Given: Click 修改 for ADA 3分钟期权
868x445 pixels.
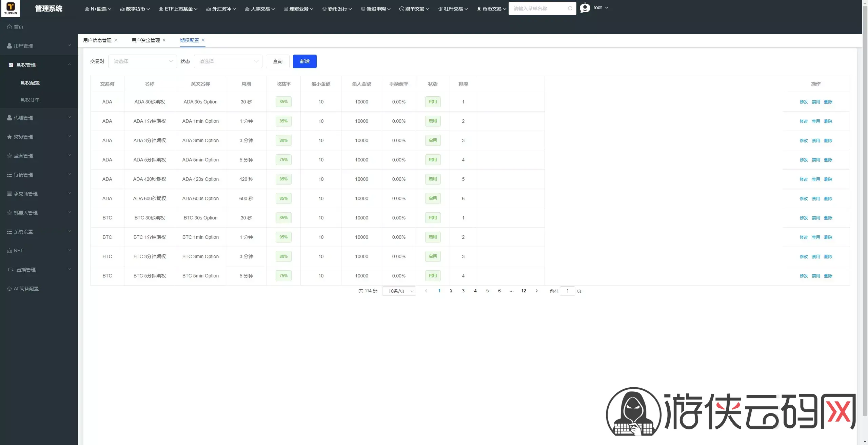Looking at the screenshot, I should click(803, 140).
